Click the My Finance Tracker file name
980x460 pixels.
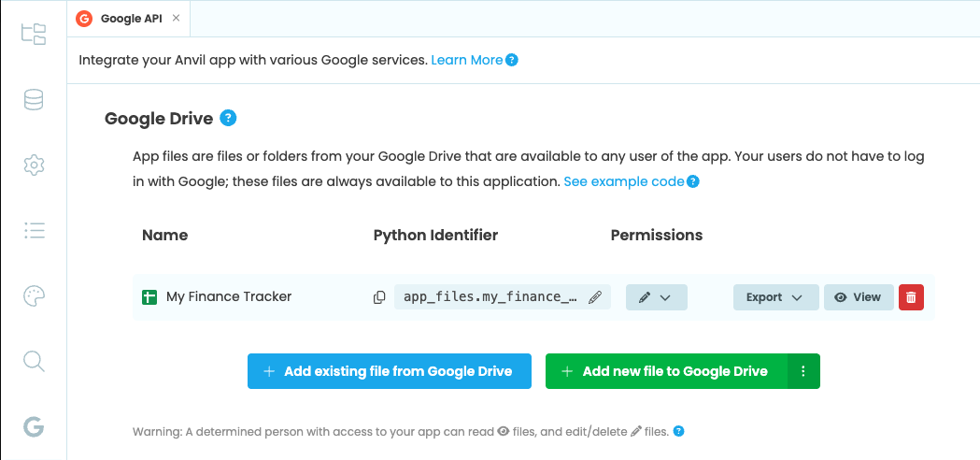[229, 296]
